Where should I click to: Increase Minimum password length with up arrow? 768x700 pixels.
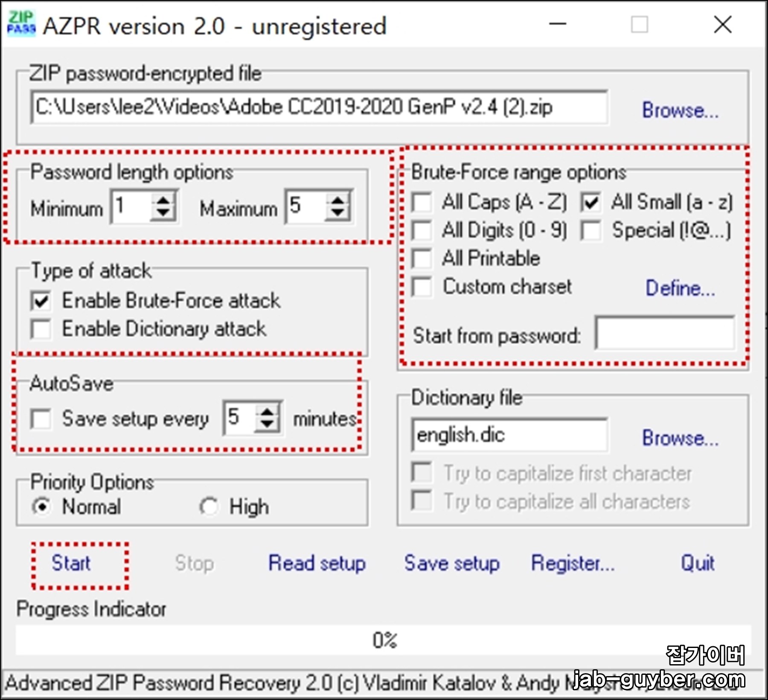coord(163,200)
